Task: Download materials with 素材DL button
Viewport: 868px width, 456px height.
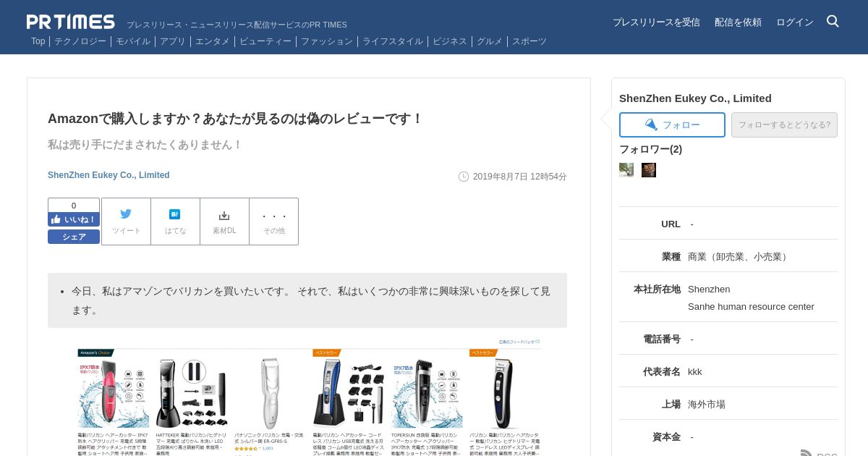Action: coord(224,221)
